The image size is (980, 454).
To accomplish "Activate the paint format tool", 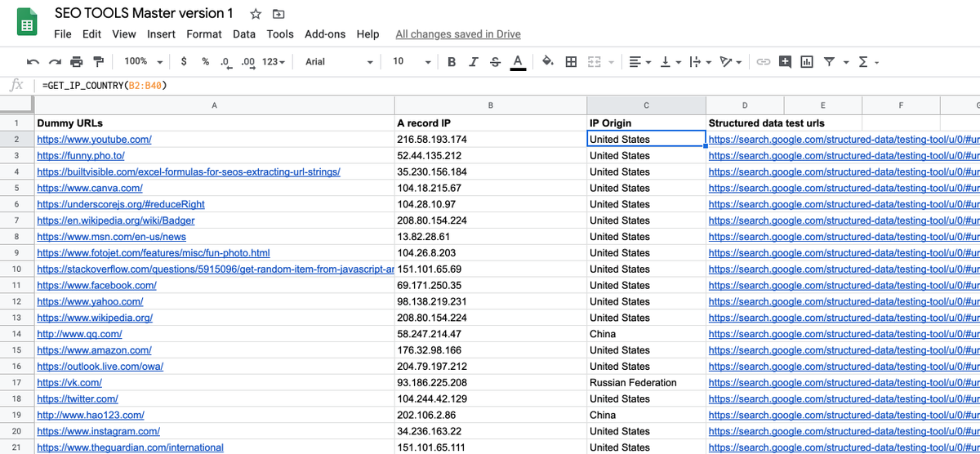I will (99, 61).
